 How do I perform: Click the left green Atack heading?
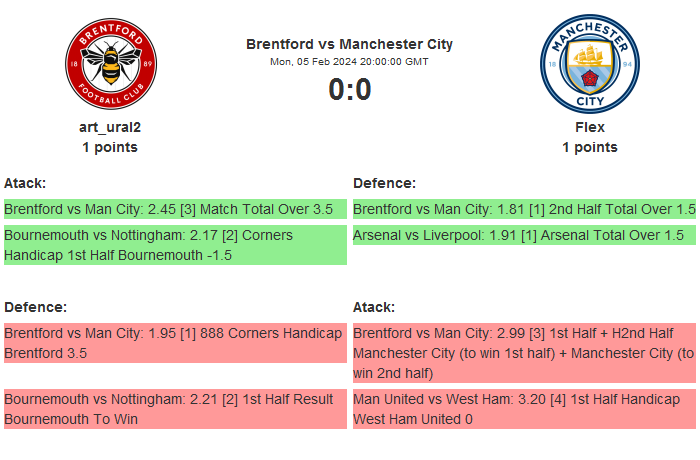tap(25, 183)
